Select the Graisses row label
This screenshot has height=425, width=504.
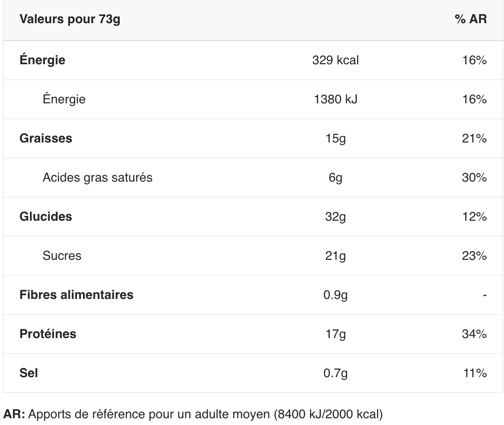coord(46,139)
